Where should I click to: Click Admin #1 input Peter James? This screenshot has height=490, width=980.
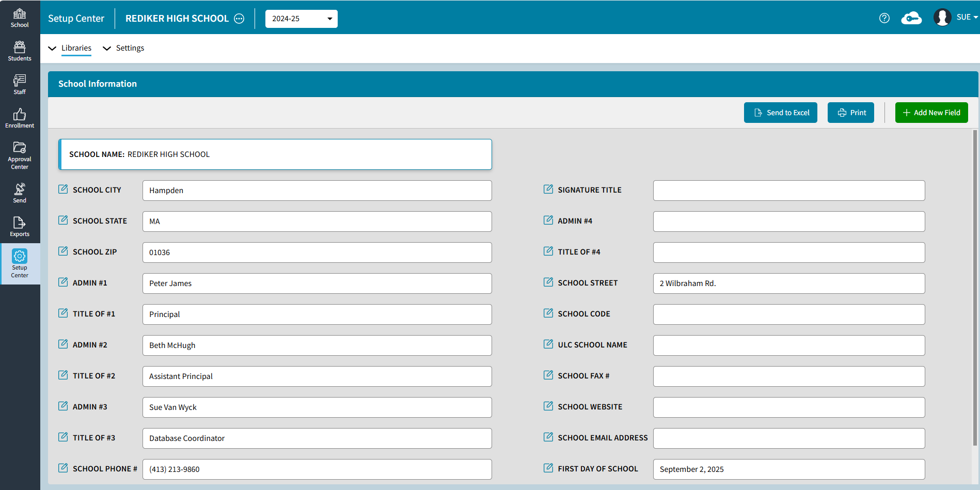[317, 283]
